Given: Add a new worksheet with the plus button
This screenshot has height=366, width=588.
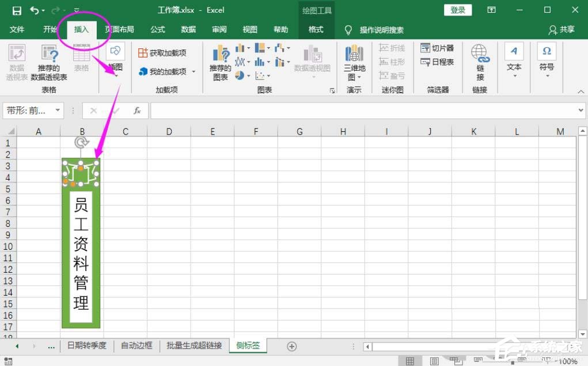Looking at the screenshot, I should pos(291,346).
